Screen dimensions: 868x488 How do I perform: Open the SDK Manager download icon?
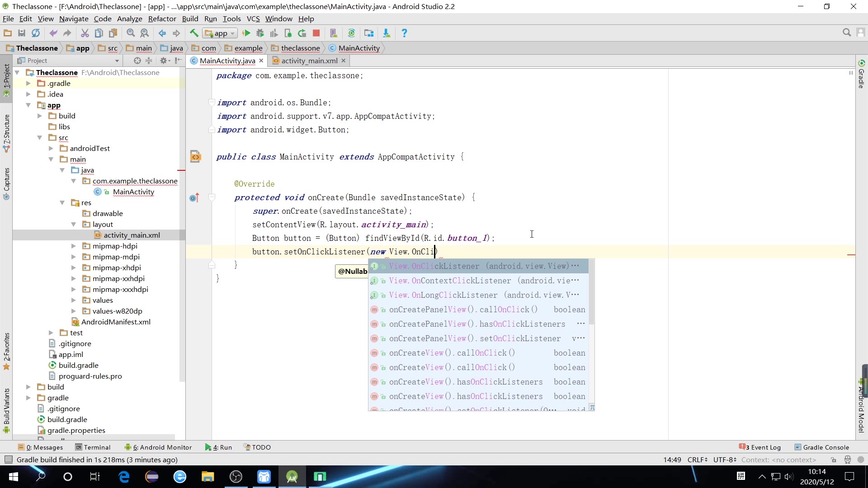coord(387,33)
